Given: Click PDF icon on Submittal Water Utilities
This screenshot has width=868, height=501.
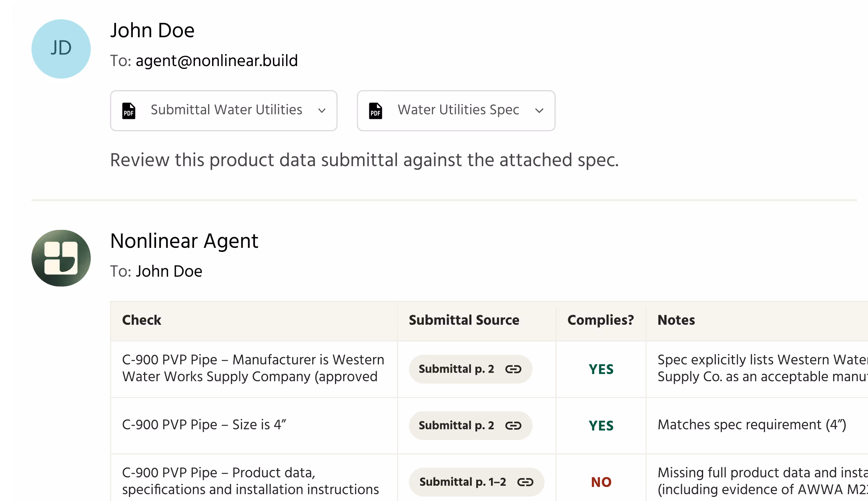Looking at the screenshot, I should click(129, 111).
